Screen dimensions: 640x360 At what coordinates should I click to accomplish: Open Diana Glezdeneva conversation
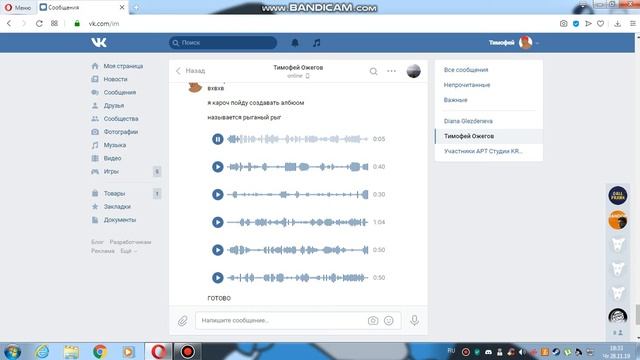[x=468, y=121]
